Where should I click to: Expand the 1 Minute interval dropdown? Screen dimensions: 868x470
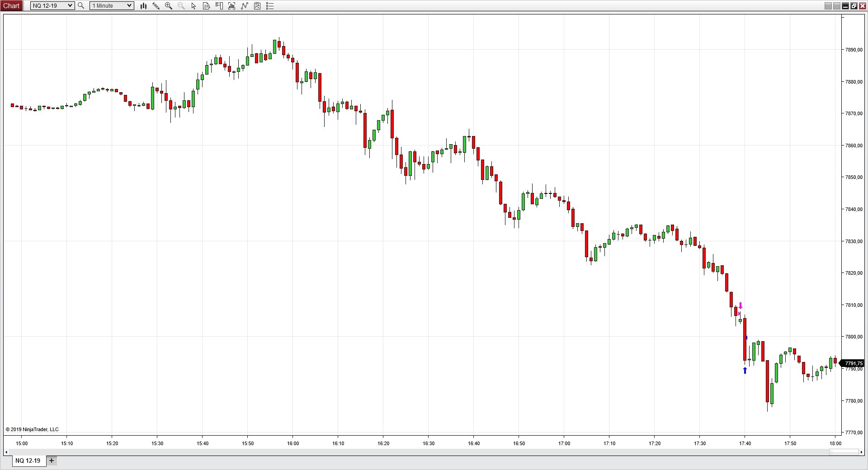click(x=129, y=6)
